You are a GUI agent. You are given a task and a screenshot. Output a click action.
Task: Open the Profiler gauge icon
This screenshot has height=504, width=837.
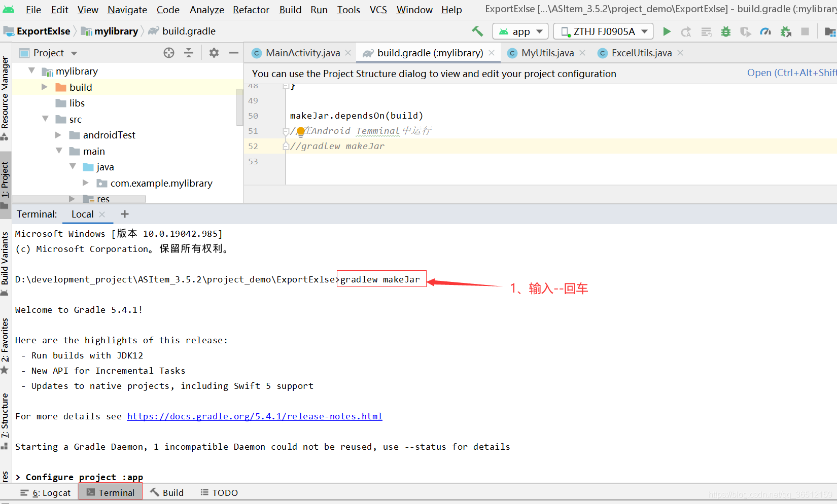pyautogui.click(x=765, y=31)
